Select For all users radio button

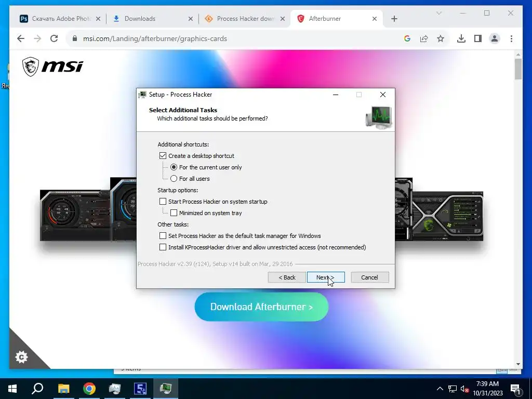174,179
